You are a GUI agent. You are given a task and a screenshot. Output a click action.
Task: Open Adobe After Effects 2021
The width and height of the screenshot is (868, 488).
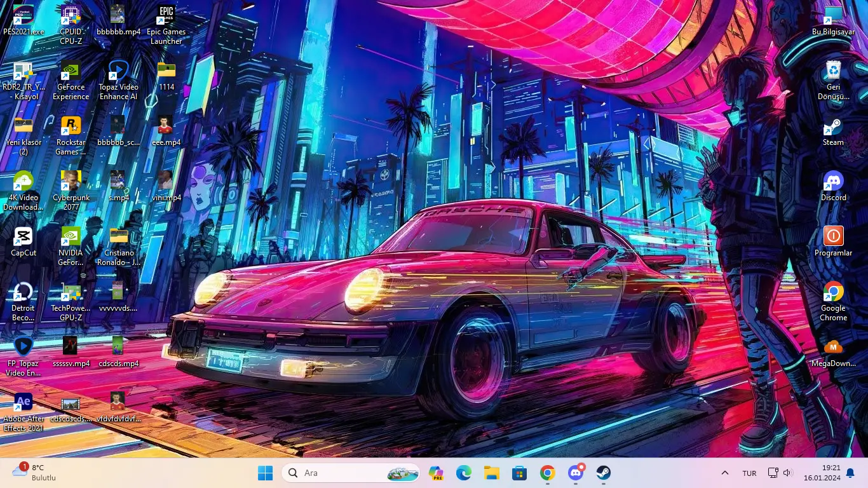(24, 412)
